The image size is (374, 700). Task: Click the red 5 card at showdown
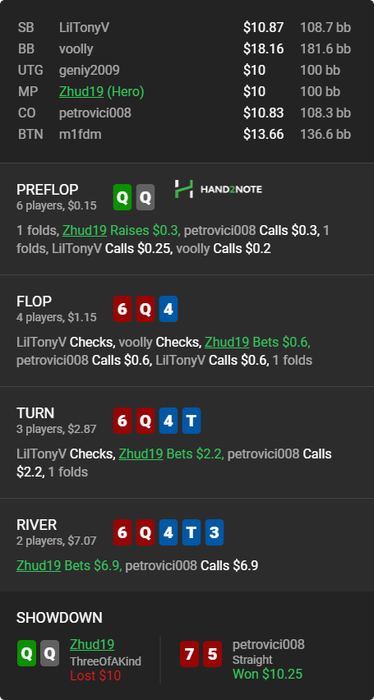(x=212, y=654)
